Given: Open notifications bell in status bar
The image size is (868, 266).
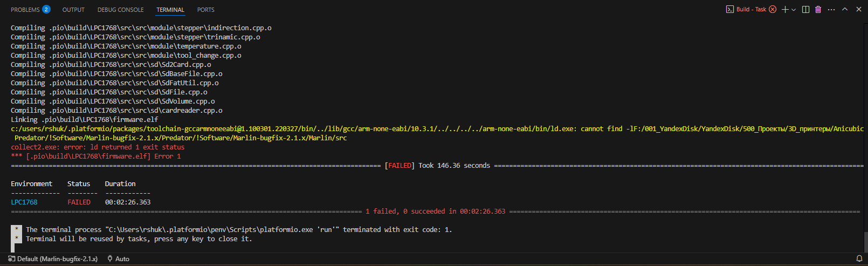Looking at the screenshot, I should (x=859, y=259).
